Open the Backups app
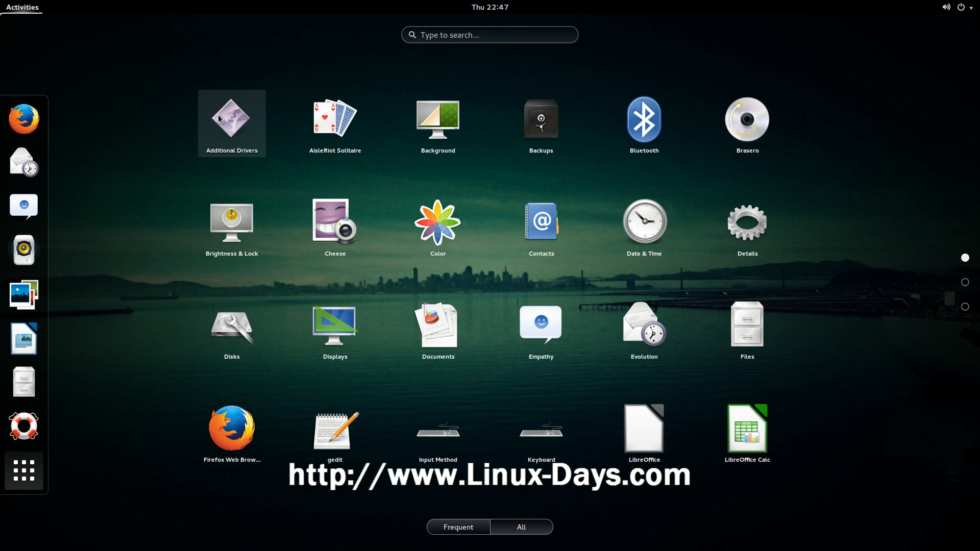Viewport: 980px width, 551px height. pos(541,123)
